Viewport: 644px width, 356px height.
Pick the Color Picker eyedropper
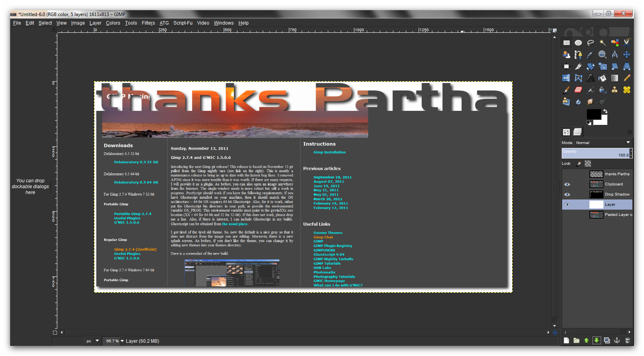[x=591, y=55]
